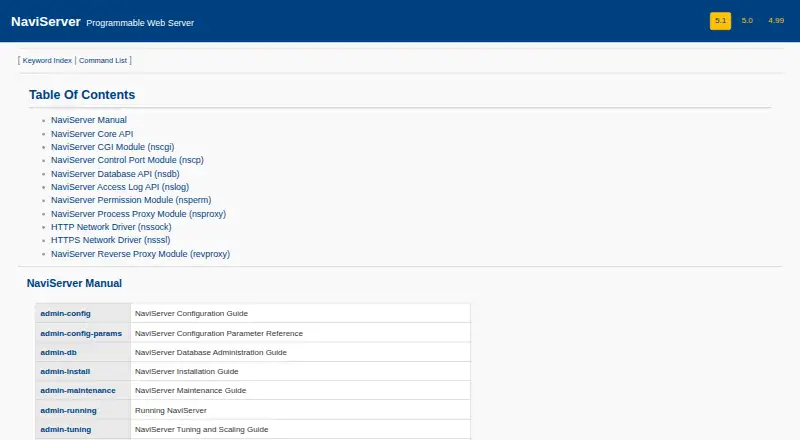The width and height of the screenshot is (800, 440).
Task: Switch to version 5.0 documentation
Action: 747,21
